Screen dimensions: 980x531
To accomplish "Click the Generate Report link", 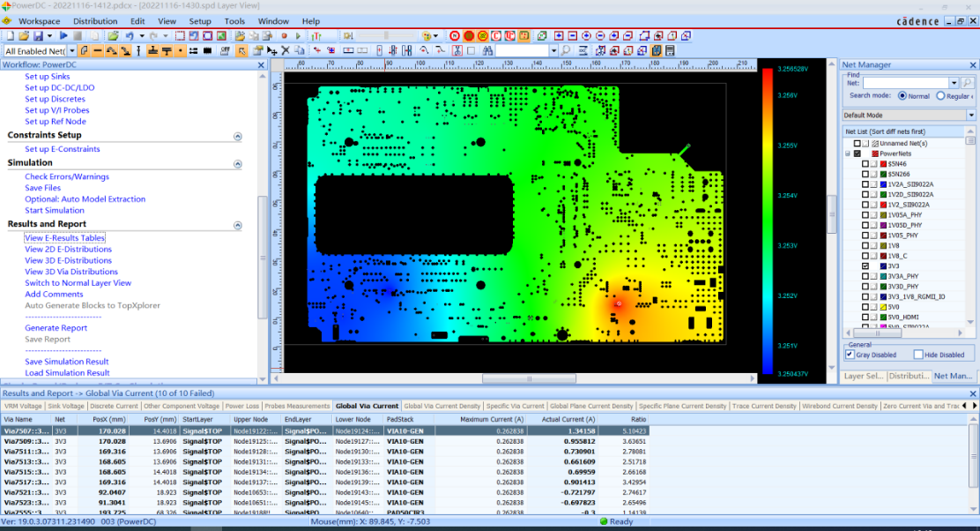I will click(56, 328).
